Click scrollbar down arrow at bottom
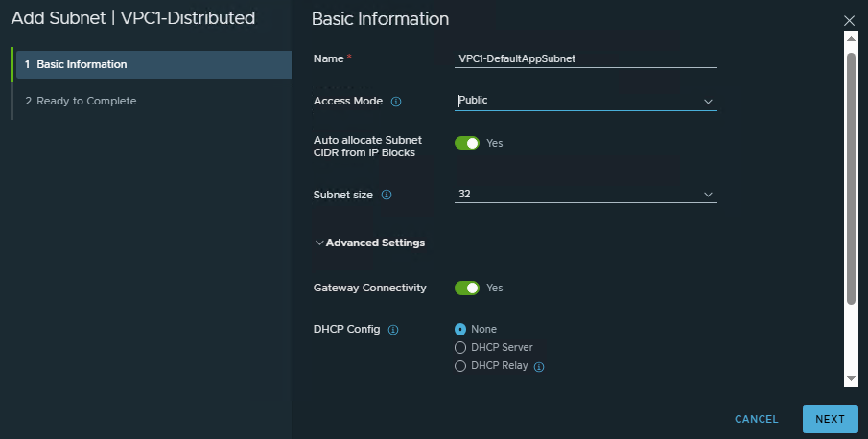The image size is (868, 439). tap(850, 380)
